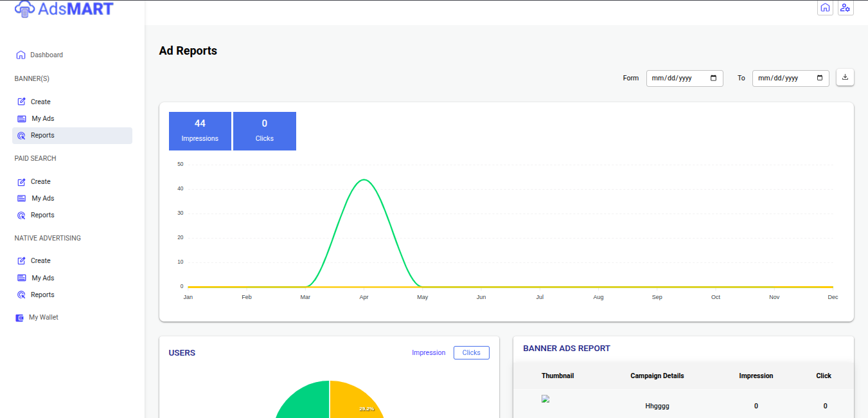868x418 pixels.
Task: Click the Dashboard house icon in the sidebar
Action: 21,55
